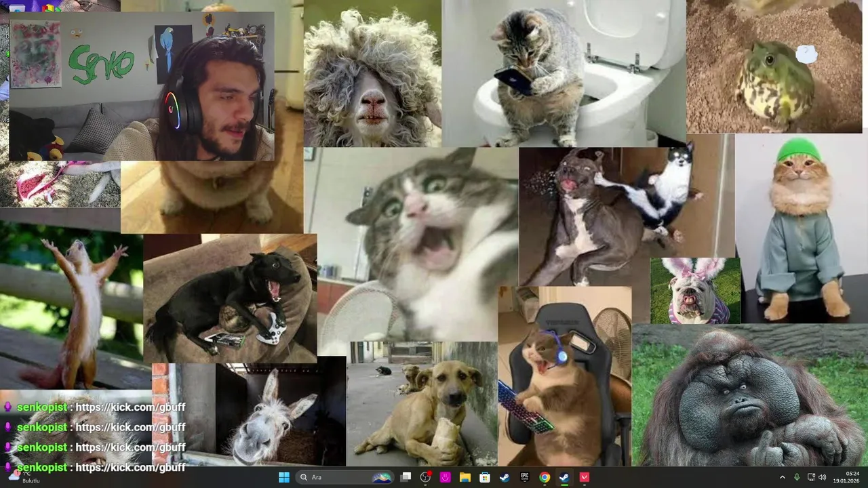868x488 pixels.
Task: Select the black dog with controller picture
Action: coord(230,298)
